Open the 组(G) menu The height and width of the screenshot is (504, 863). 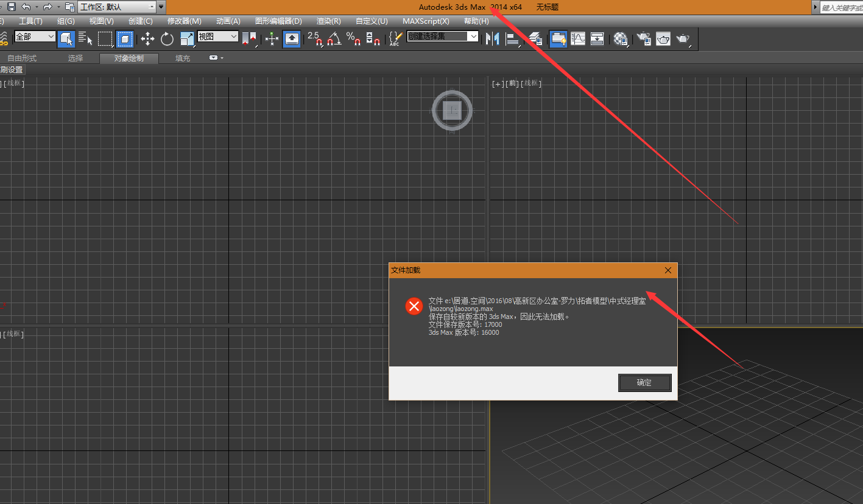click(66, 21)
